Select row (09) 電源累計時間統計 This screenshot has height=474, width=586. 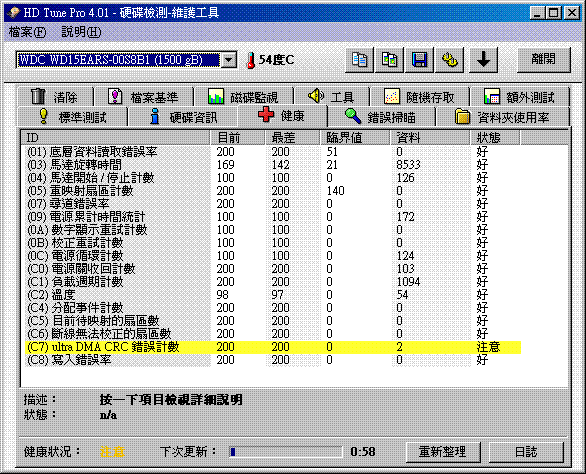click(x=273, y=217)
